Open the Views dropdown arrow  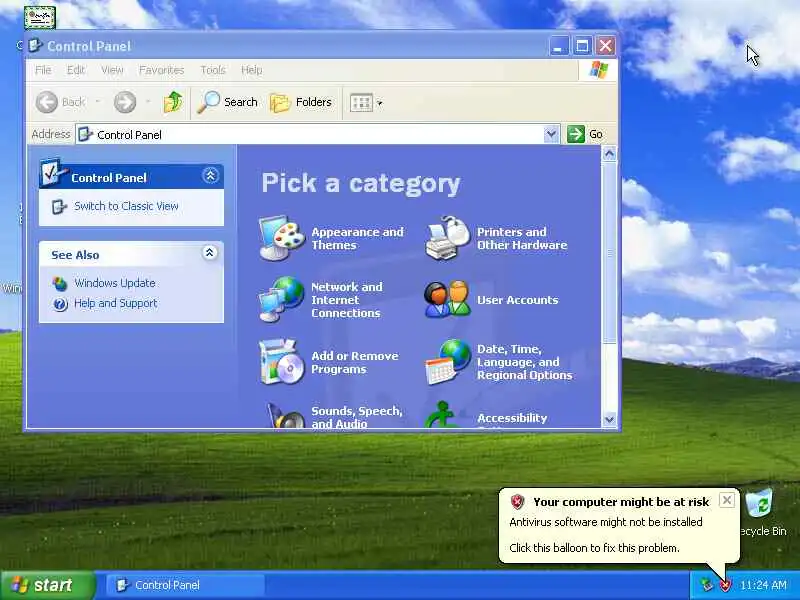(380, 103)
